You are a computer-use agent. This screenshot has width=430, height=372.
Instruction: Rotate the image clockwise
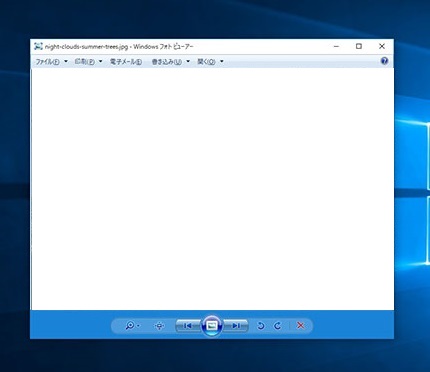[x=277, y=326]
